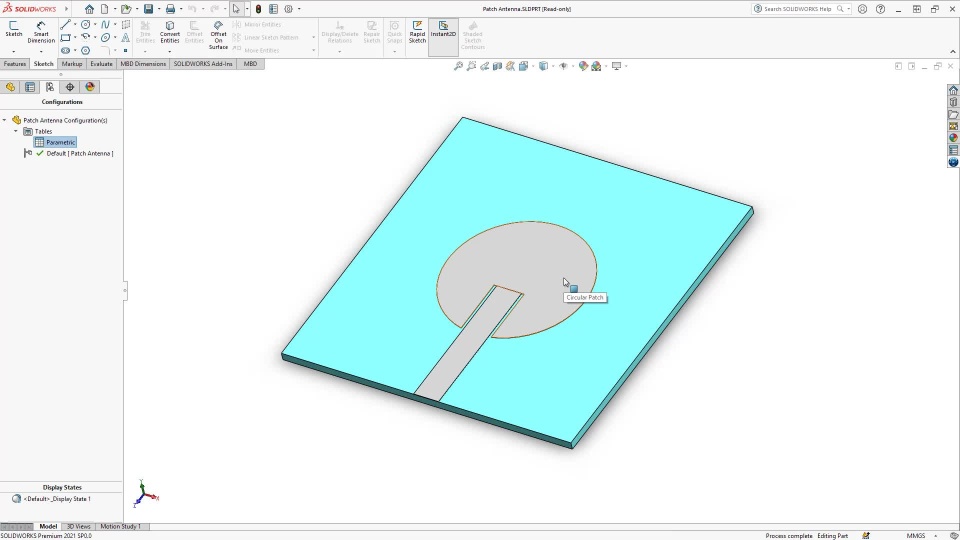Open the Options gear dropdown arrow
This screenshot has width=960, height=540.
(x=299, y=9)
